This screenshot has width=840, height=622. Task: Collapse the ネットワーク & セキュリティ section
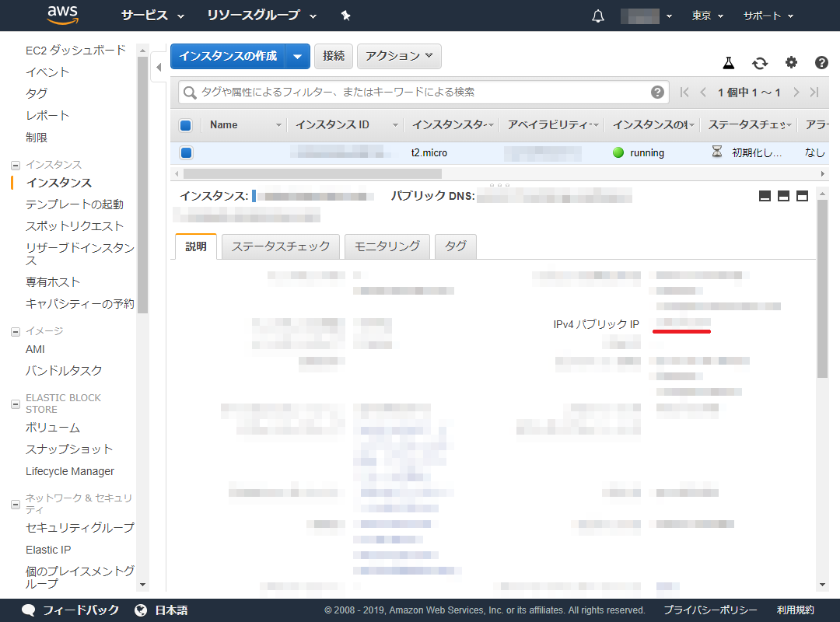pos(16,504)
